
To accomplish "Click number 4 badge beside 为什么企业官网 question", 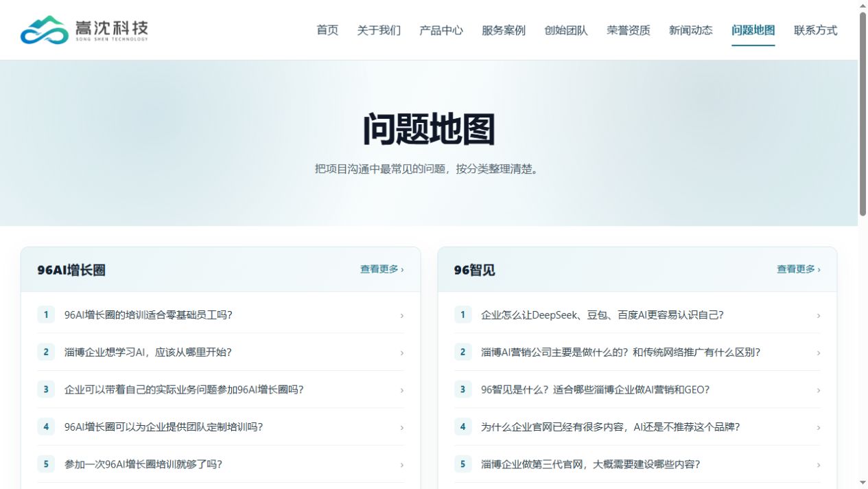I will [x=462, y=427].
